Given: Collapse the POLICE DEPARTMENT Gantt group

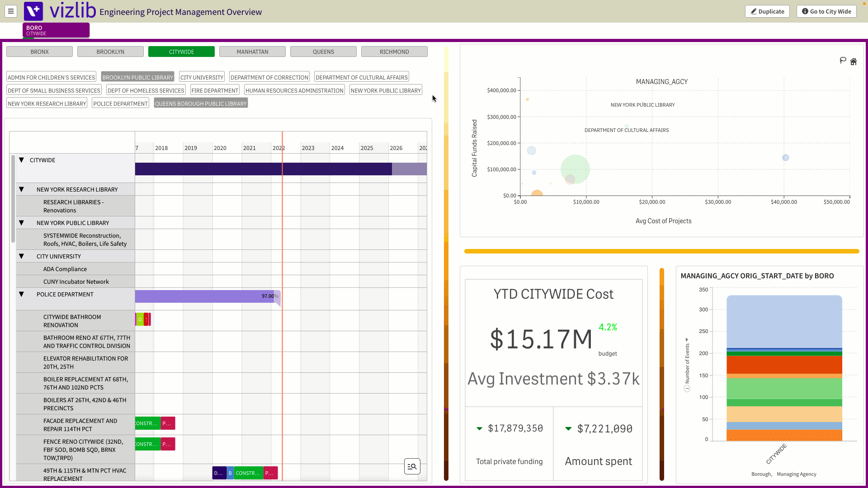Looking at the screenshot, I should [x=21, y=294].
